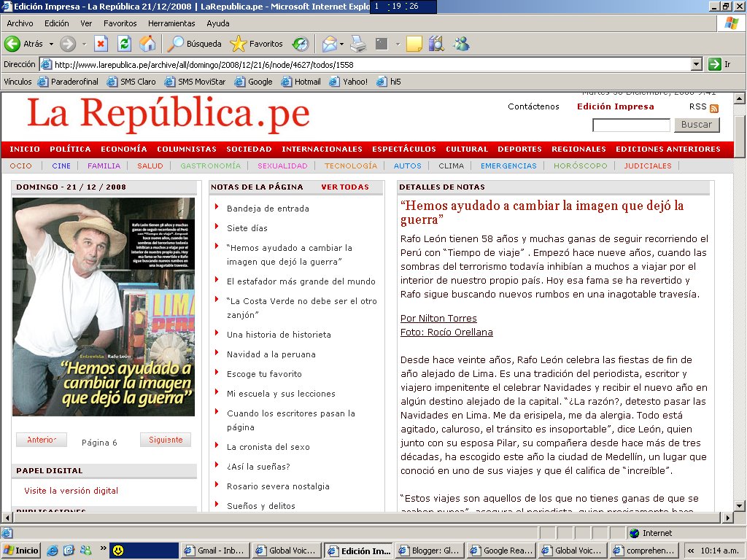Open the Mail icon dropdown arrow
Screen dimensions: 747x560
tap(341, 44)
